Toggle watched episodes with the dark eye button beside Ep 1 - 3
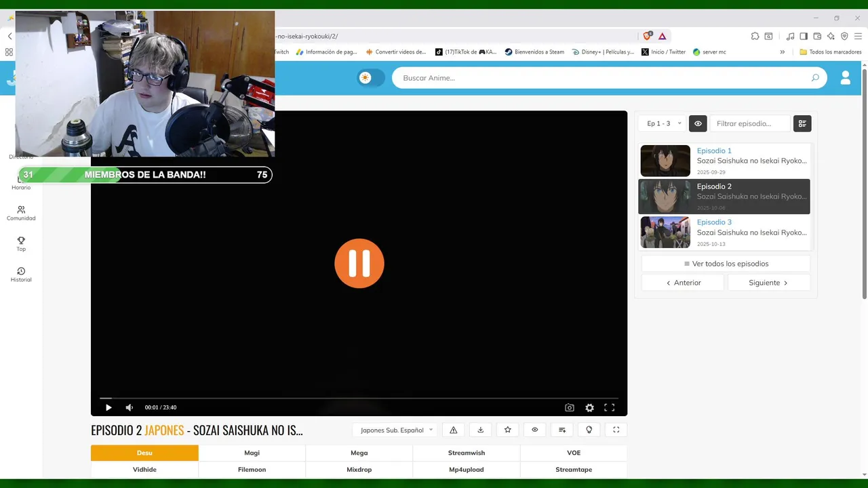This screenshot has height=488, width=868. click(698, 123)
